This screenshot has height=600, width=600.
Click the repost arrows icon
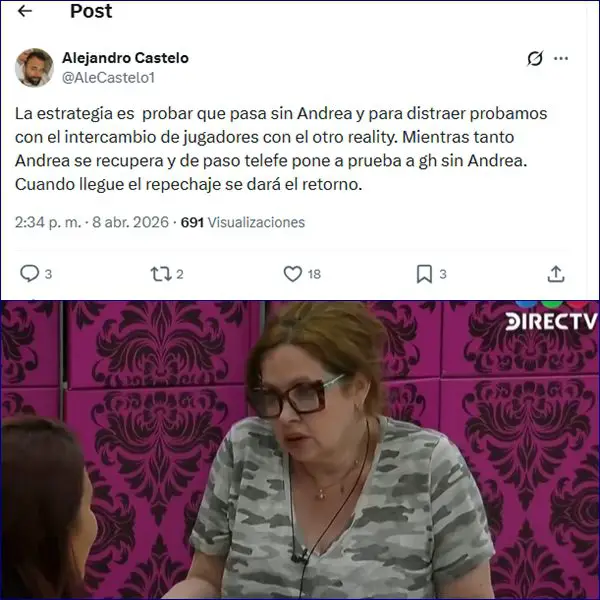(x=160, y=274)
